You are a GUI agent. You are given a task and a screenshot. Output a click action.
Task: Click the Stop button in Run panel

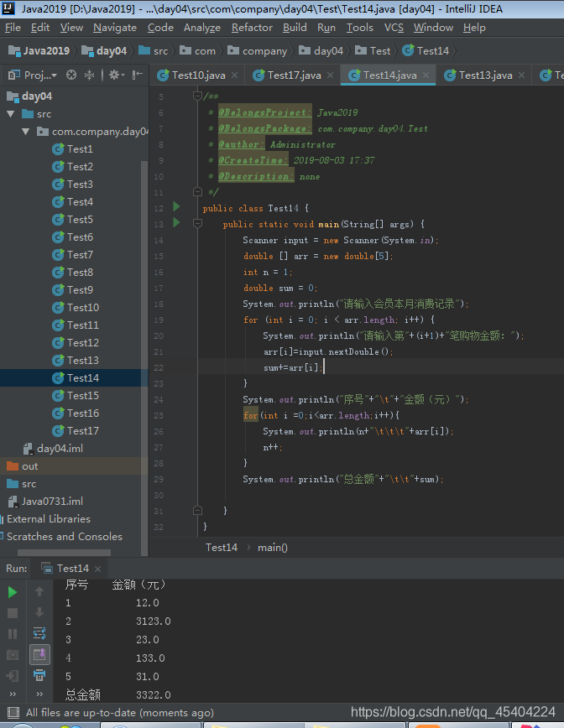(13, 613)
